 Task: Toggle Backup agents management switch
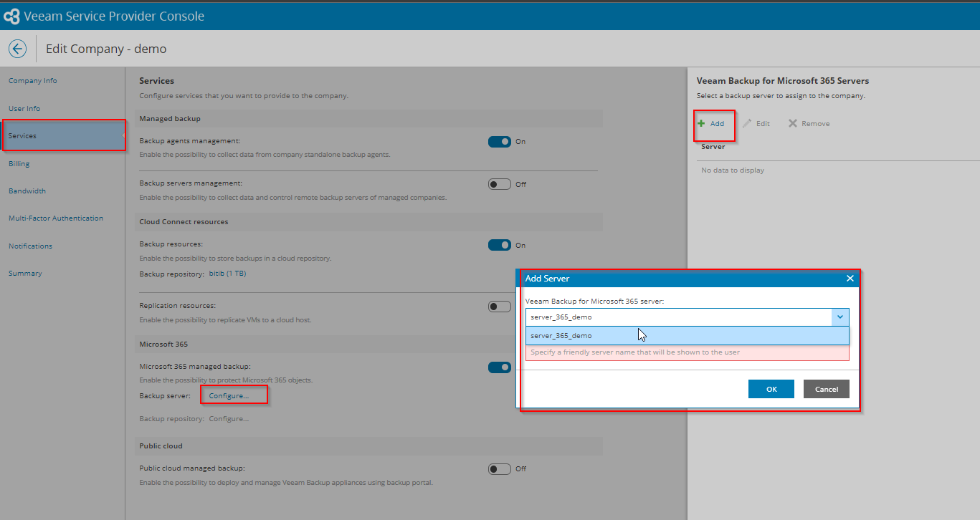point(500,142)
